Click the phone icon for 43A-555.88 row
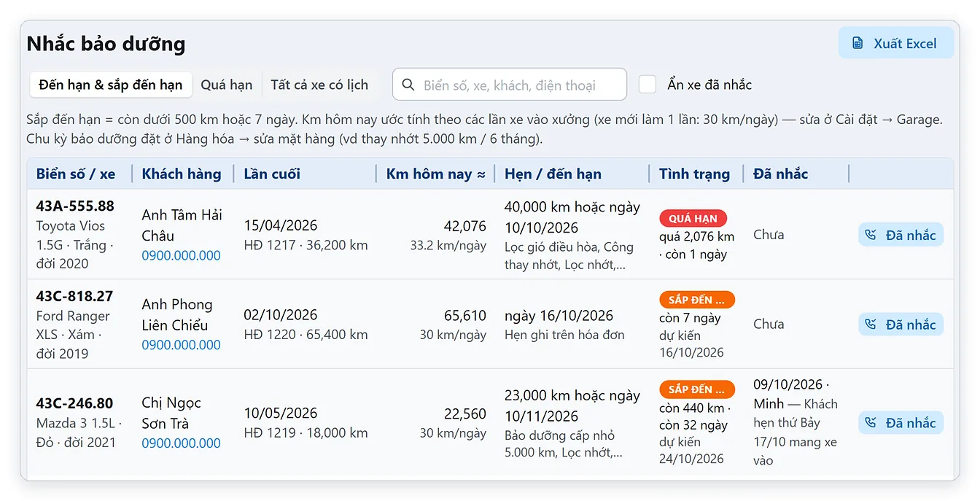The image size is (980, 501). 870,235
